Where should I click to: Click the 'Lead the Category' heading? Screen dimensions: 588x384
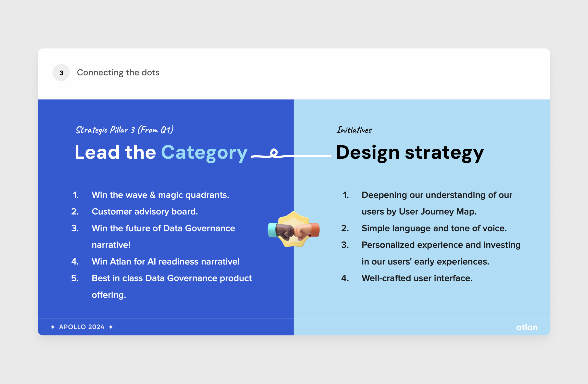(161, 152)
